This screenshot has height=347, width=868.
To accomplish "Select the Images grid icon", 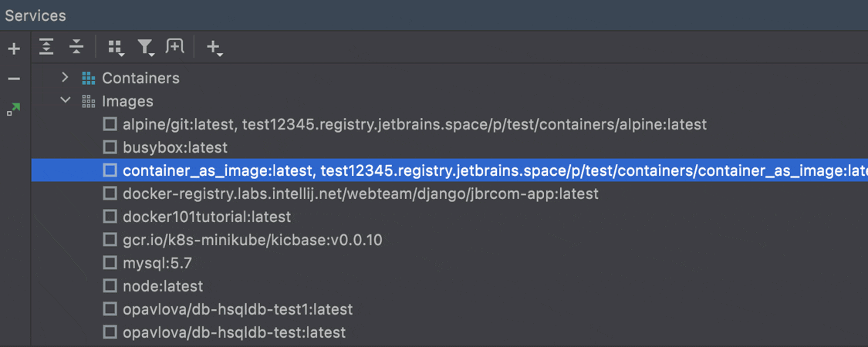I will 88,101.
